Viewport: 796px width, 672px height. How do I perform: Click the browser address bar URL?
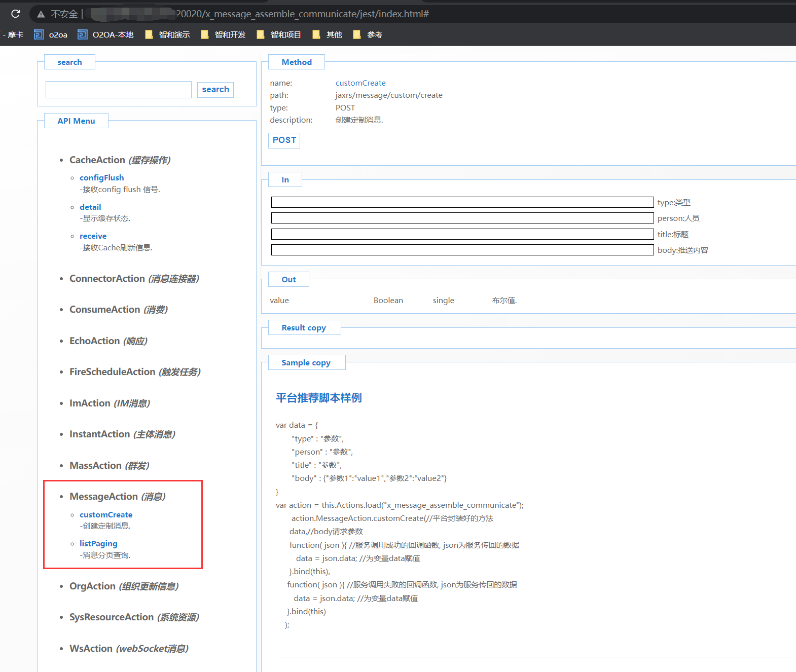point(302,14)
